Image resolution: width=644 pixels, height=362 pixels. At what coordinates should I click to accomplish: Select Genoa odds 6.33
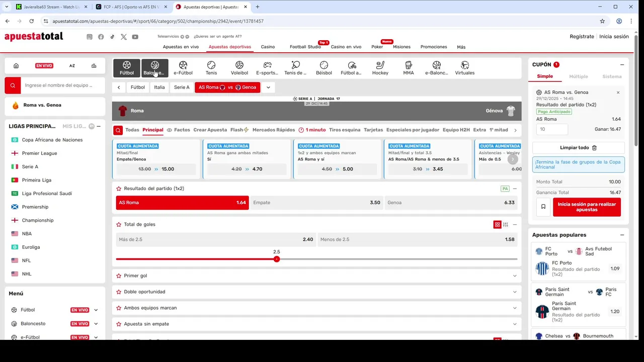point(451,203)
